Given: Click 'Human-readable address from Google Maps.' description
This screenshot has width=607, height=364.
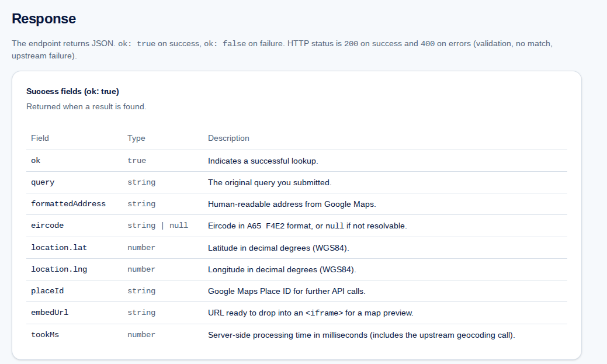Looking at the screenshot, I should (292, 204).
